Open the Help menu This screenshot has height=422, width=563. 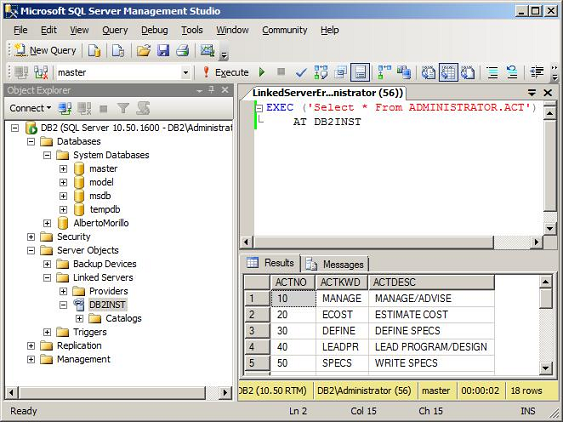[330, 30]
